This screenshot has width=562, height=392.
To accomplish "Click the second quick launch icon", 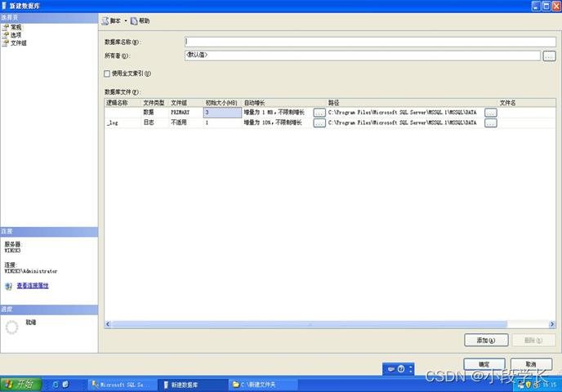I will point(65,385).
